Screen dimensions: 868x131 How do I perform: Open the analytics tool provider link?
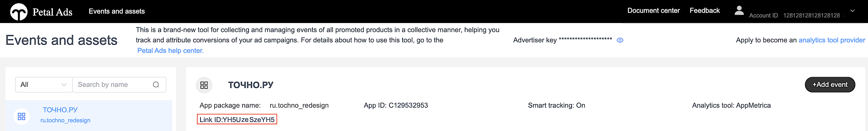pos(832,40)
